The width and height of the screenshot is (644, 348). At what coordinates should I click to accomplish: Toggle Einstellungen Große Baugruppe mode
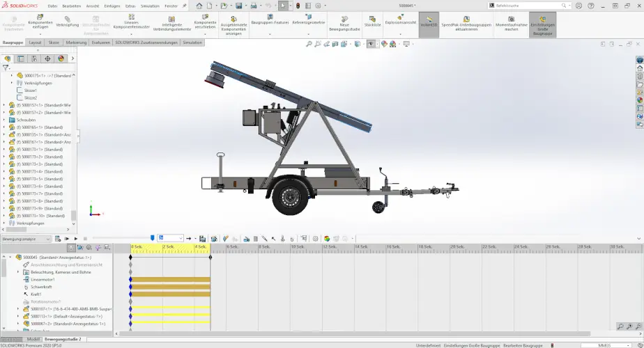(543, 23)
